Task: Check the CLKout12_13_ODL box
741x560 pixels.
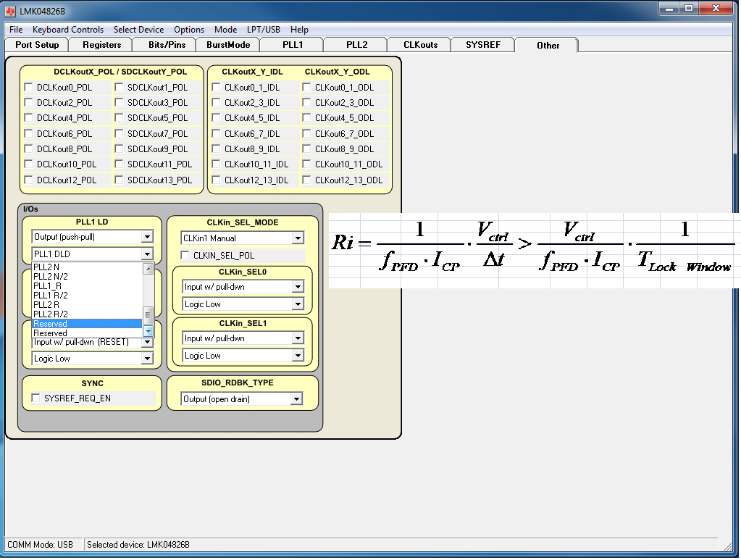Action: click(306, 180)
